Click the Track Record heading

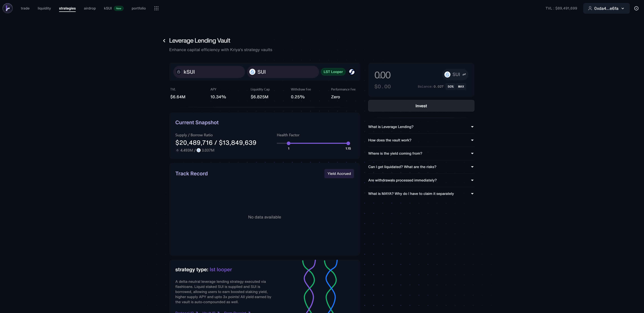(191, 173)
